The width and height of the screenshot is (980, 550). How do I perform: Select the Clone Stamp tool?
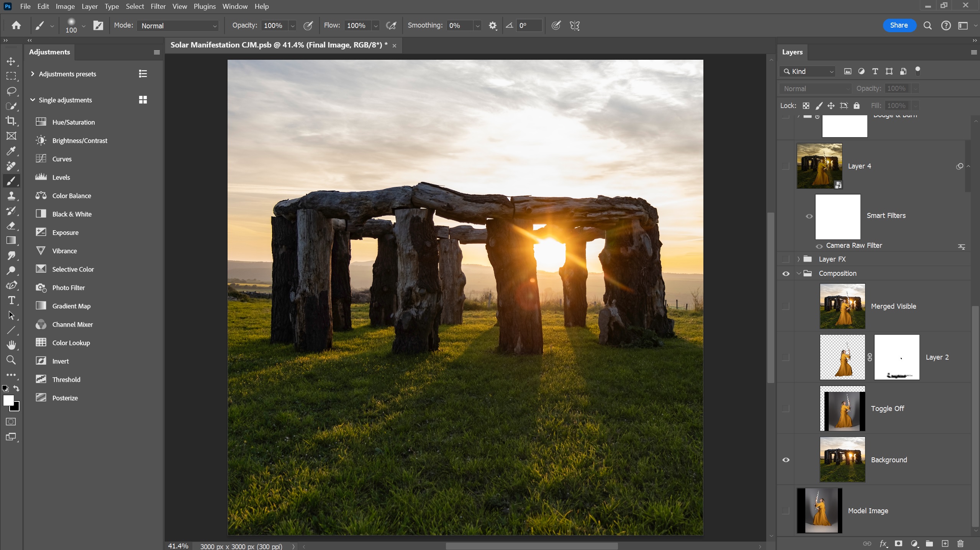pos(11,196)
